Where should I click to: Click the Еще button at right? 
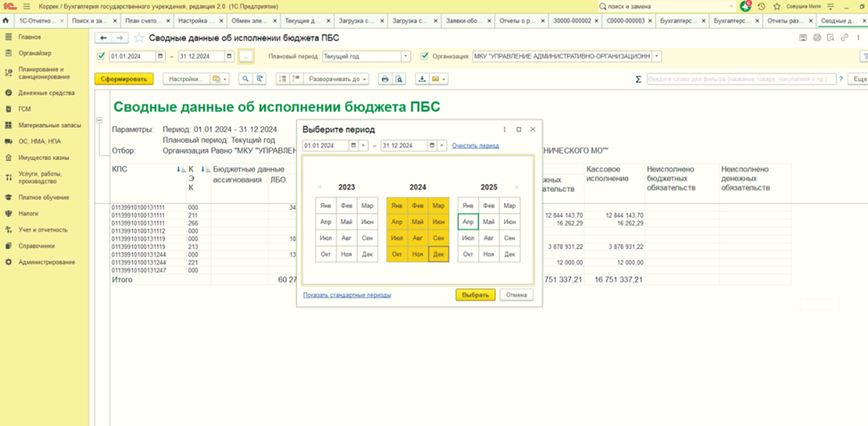pos(858,79)
